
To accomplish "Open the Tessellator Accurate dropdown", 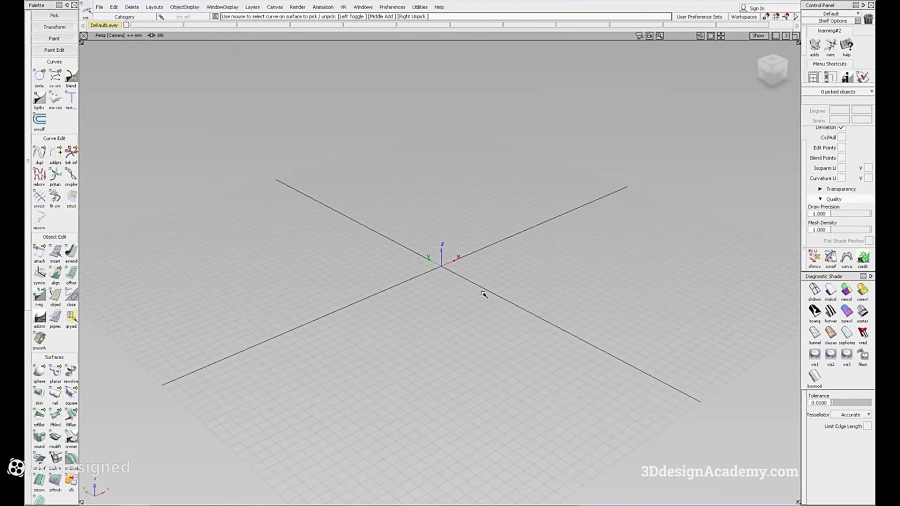I will click(x=851, y=414).
